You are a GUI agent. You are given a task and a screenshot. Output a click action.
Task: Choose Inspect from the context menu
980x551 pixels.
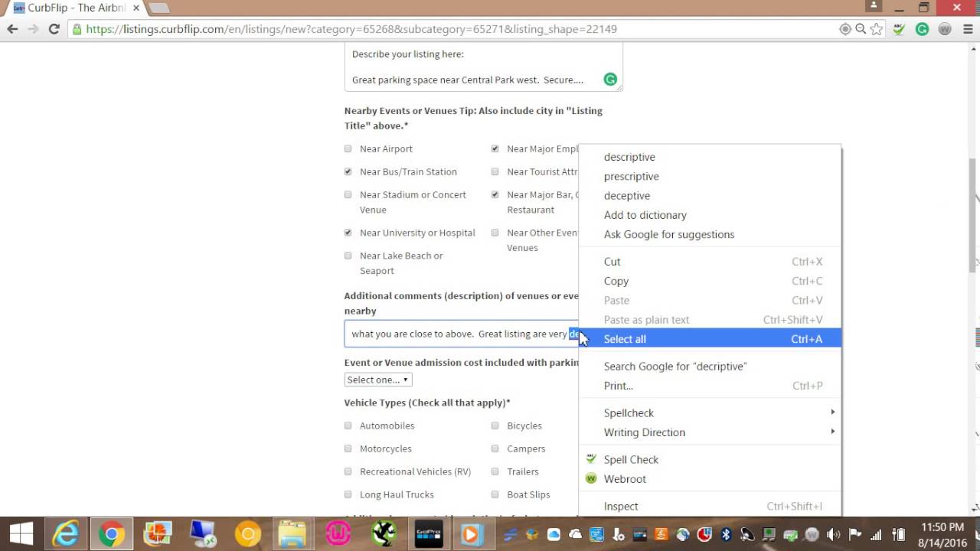click(710, 506)
